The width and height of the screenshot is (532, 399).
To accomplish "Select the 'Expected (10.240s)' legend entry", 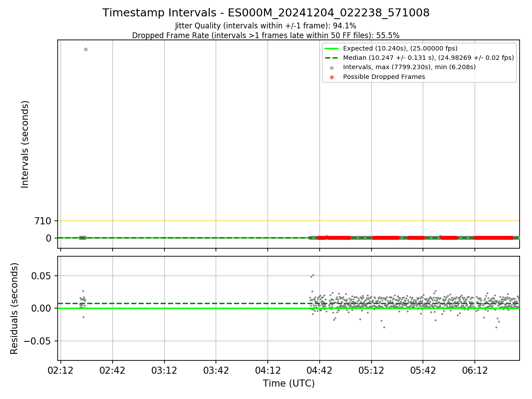I will click(400, 48).
